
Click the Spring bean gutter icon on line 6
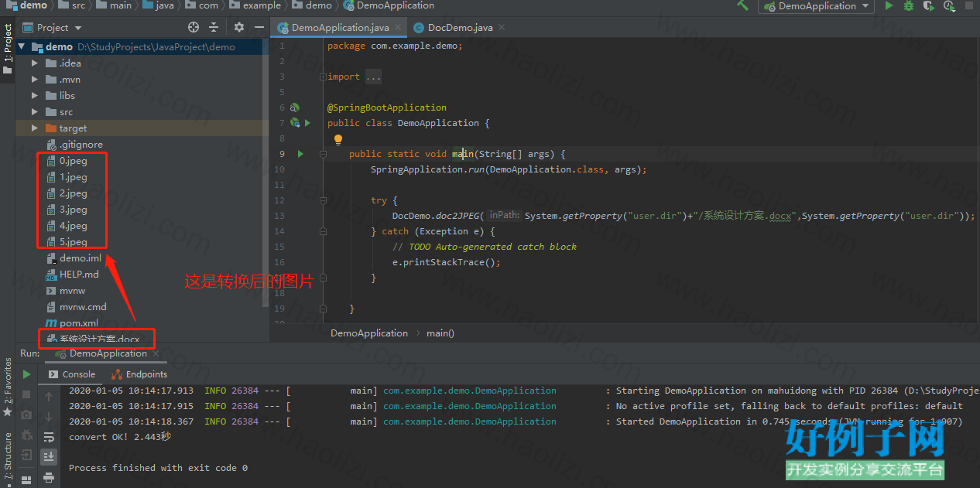click(x=294, y=107)
